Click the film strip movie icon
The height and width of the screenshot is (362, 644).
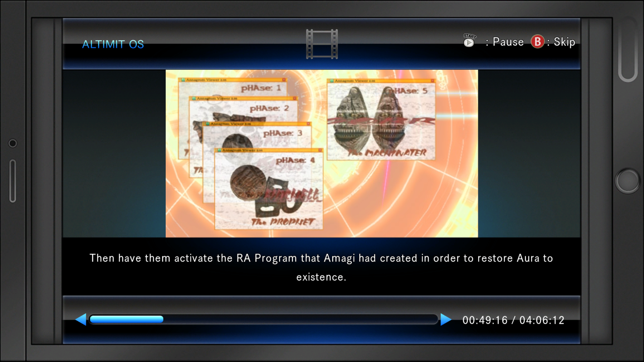click(x=322, y=44)
